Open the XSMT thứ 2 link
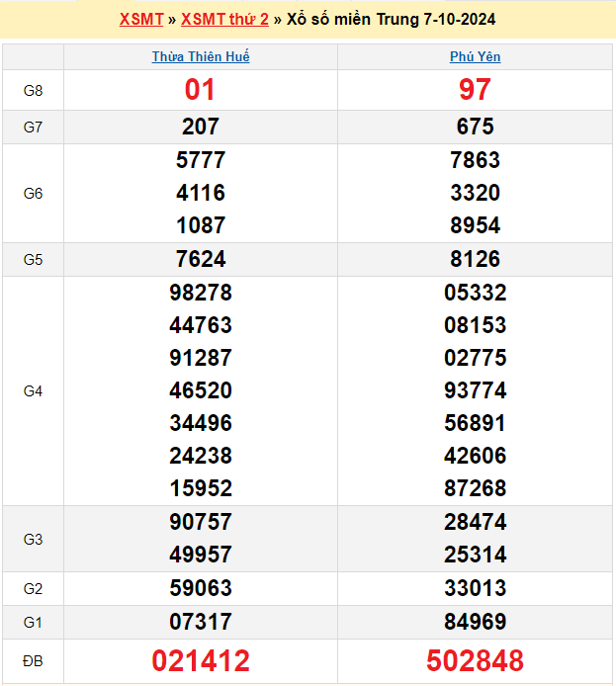Viewport: 616px width, 686px height. pyautogui.click(x=224, y=20)
